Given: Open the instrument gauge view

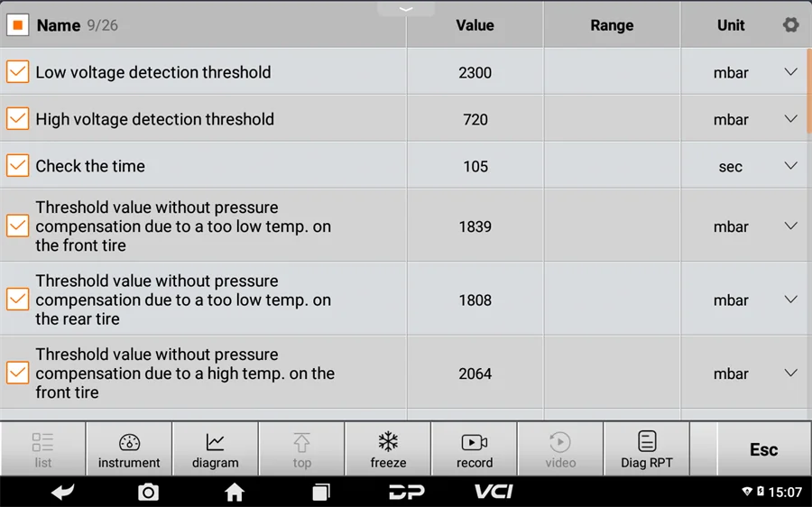Looking at the screenshot, I should [129, 449].
